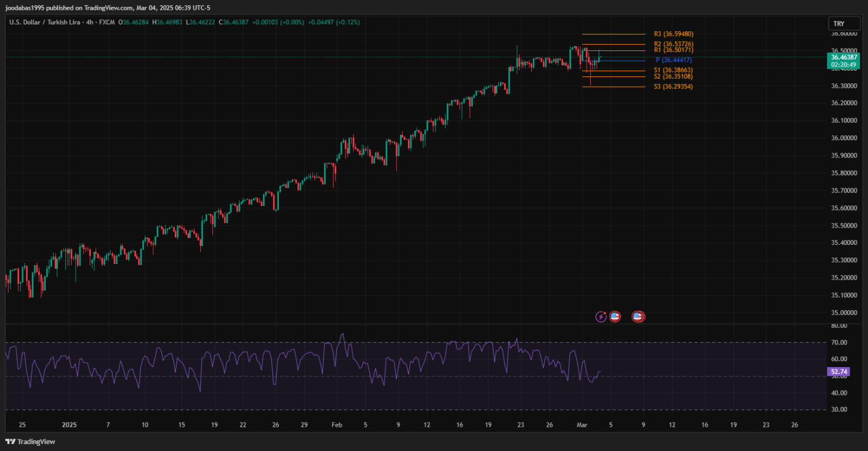Select the R3 (36.59480) pivot level label
The height and width of the screenshot is (451, 868).
point(674,34)
